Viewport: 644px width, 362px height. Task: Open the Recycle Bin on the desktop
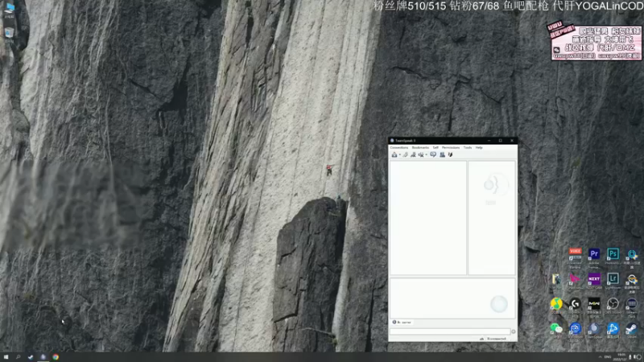[9, 33]
